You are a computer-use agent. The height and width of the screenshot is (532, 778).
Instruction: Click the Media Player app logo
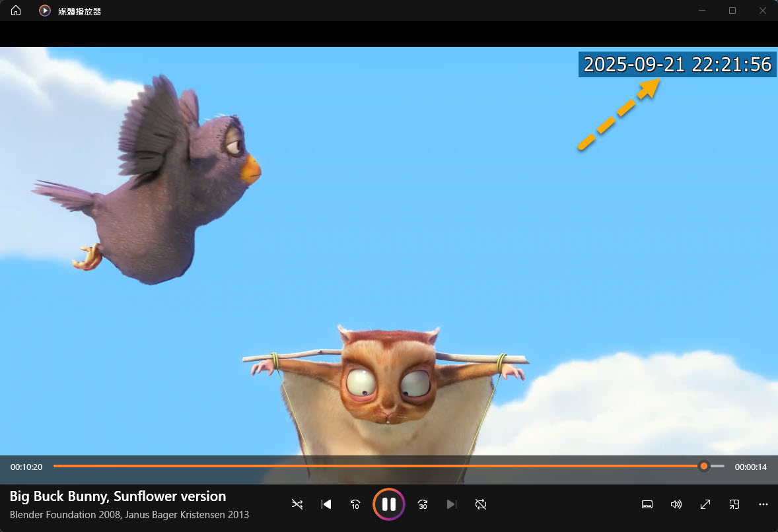(45, 11)
